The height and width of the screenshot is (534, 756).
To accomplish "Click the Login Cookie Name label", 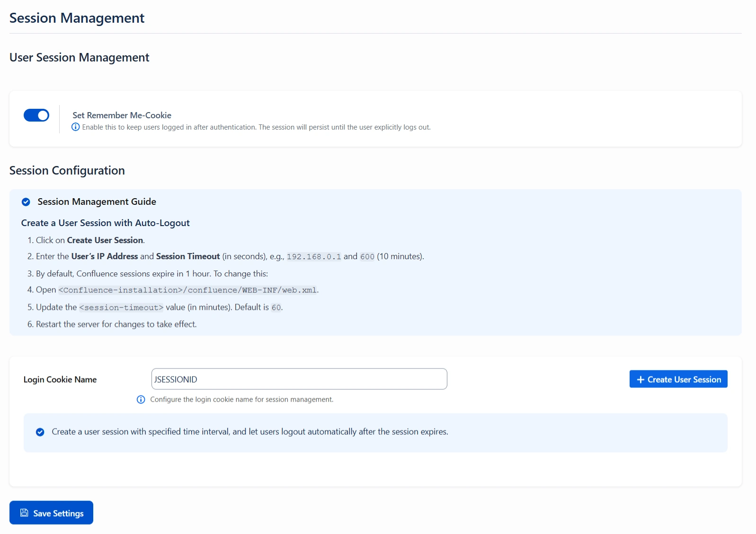I will coord(60,379).
